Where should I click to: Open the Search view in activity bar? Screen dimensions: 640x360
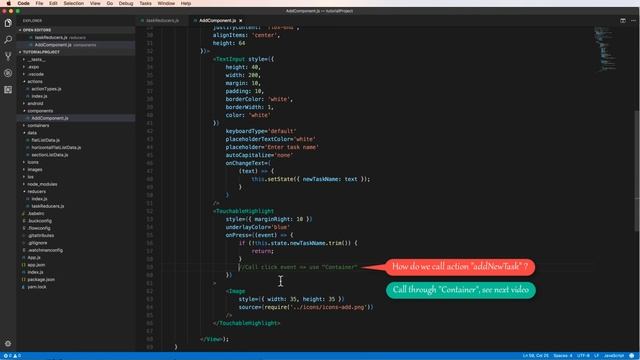[8, 40]
